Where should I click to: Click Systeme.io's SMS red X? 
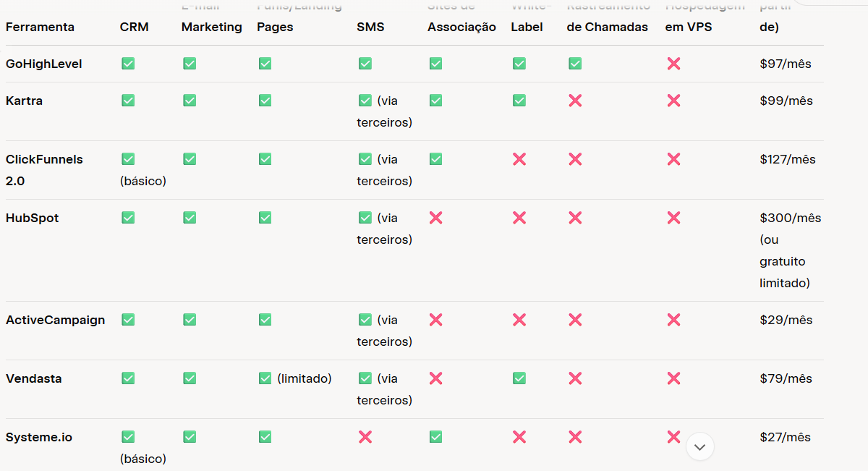tap(365, 437)
